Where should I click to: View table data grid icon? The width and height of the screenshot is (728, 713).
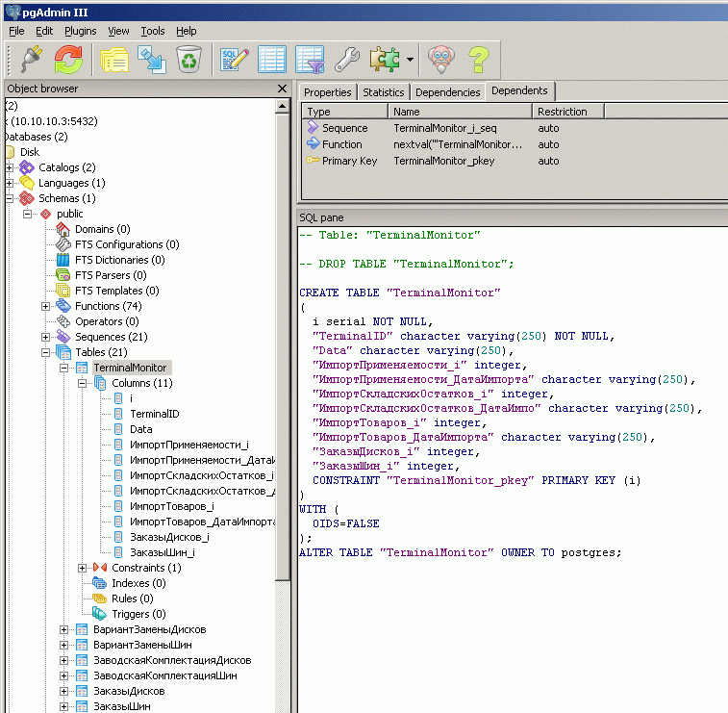click(272, 59)
